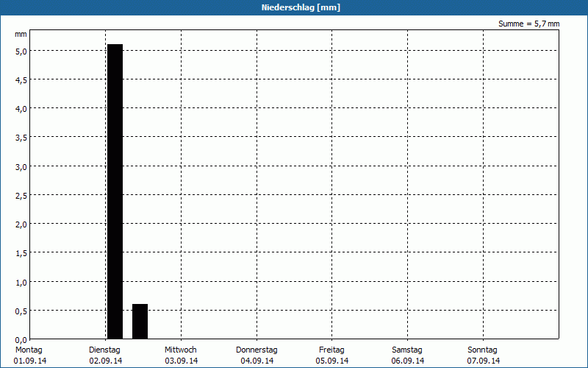Click the 'Sonntag' day label
Screen dimensions: 588x368
tap(483, 350)
